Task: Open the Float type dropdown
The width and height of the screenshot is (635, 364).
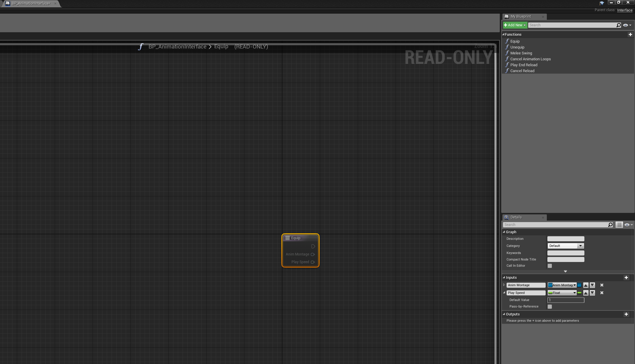Action: (562, 293)
